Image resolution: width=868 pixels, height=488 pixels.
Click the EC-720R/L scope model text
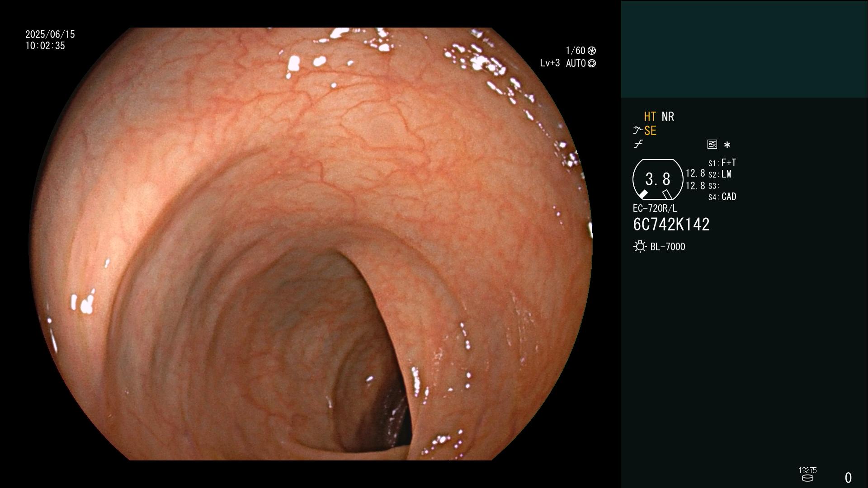point(655,208)
